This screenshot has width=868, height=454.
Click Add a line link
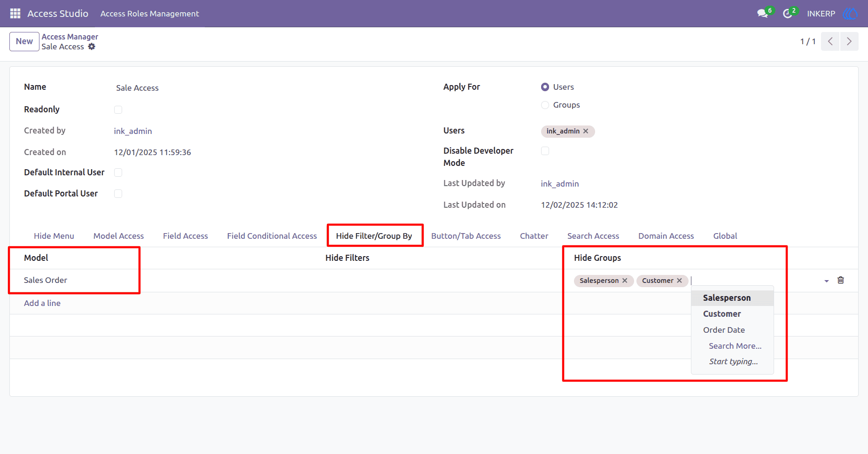[x=42, y=303]
